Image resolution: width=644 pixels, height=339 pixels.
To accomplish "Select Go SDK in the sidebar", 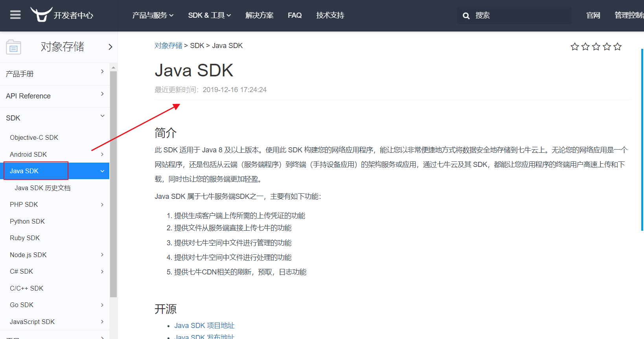I will click(x=22, y=305).
